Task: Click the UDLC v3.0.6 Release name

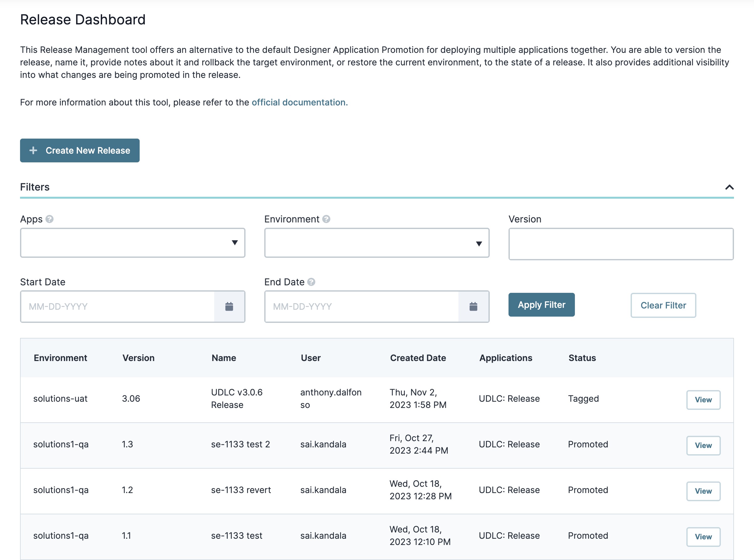Action: (237, 399)
